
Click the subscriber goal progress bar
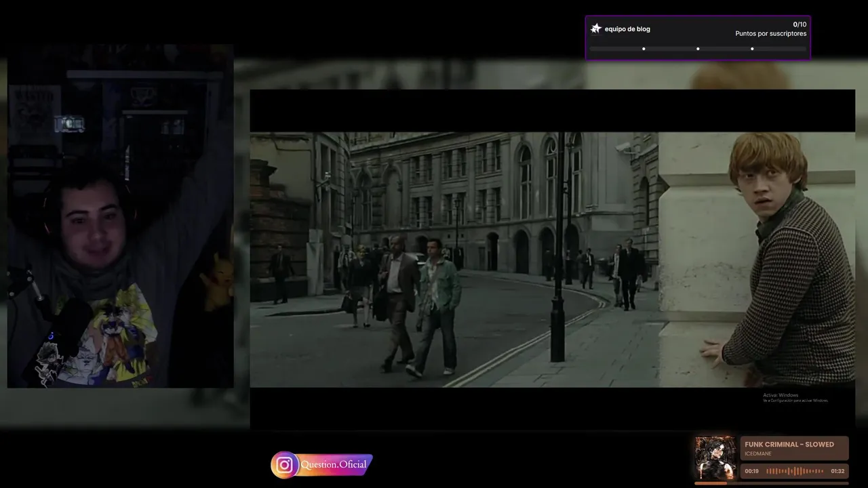point(698,49)
